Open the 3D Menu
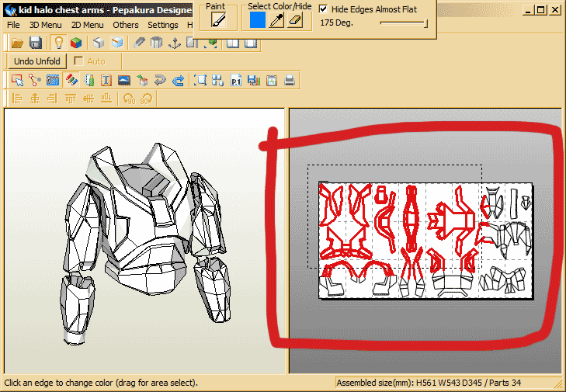Image resolution: width=566 pixels, height=392 pixels. (46, 25)
